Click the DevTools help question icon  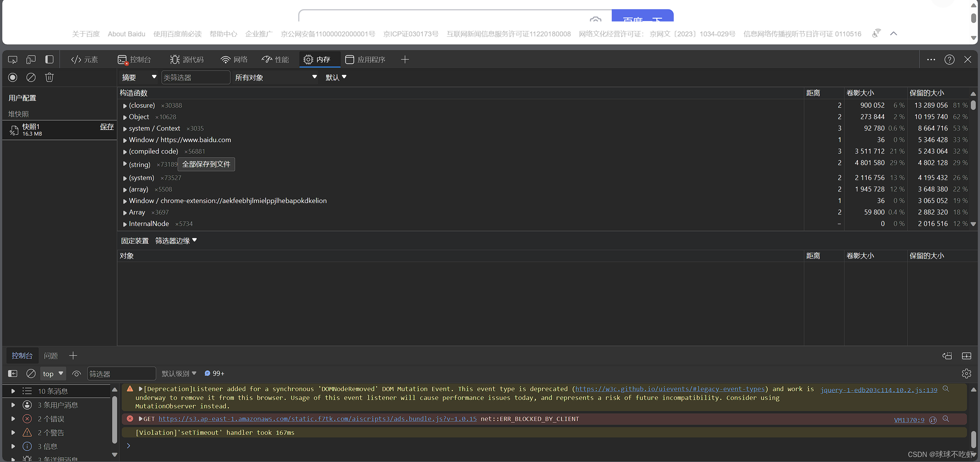pos(949,60)
